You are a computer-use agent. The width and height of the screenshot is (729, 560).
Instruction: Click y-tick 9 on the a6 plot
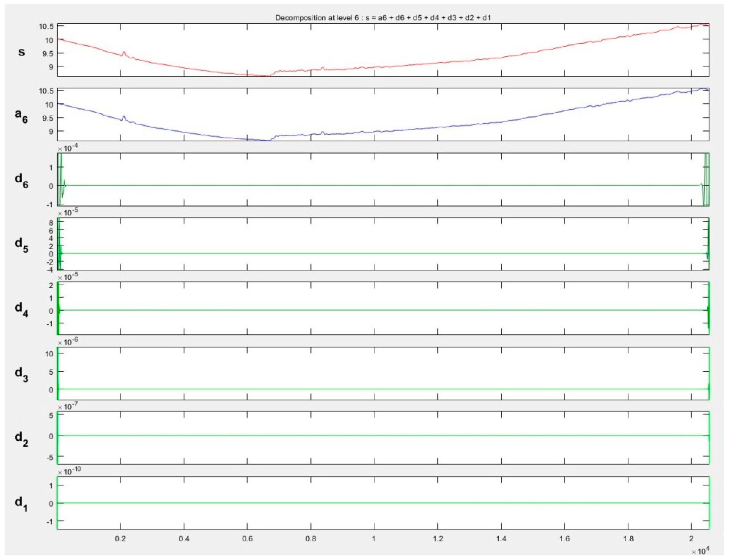pos(51,132)
